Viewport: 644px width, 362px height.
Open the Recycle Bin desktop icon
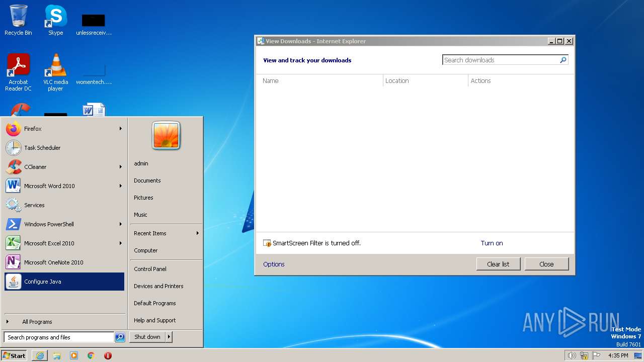(18, 20)
